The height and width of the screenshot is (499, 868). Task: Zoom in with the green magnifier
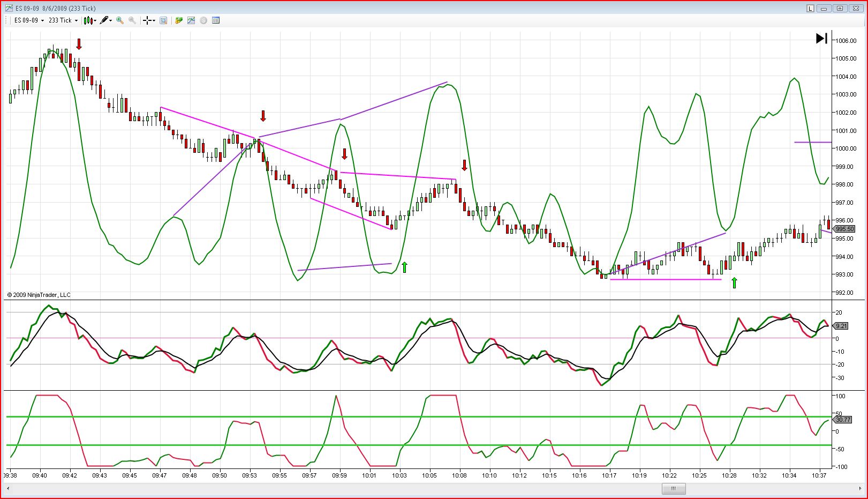coord(120,20)
